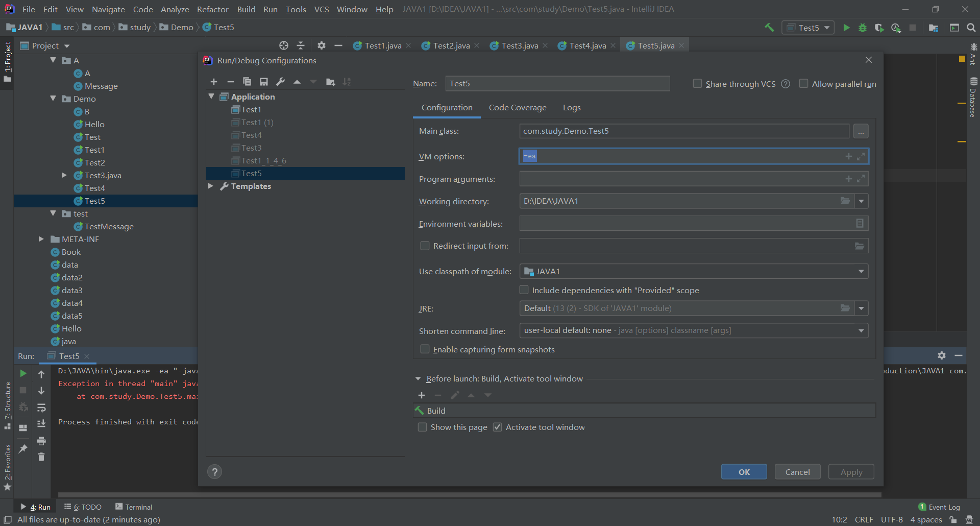
Task: Open Run panel settings gear
Action: 942,355
